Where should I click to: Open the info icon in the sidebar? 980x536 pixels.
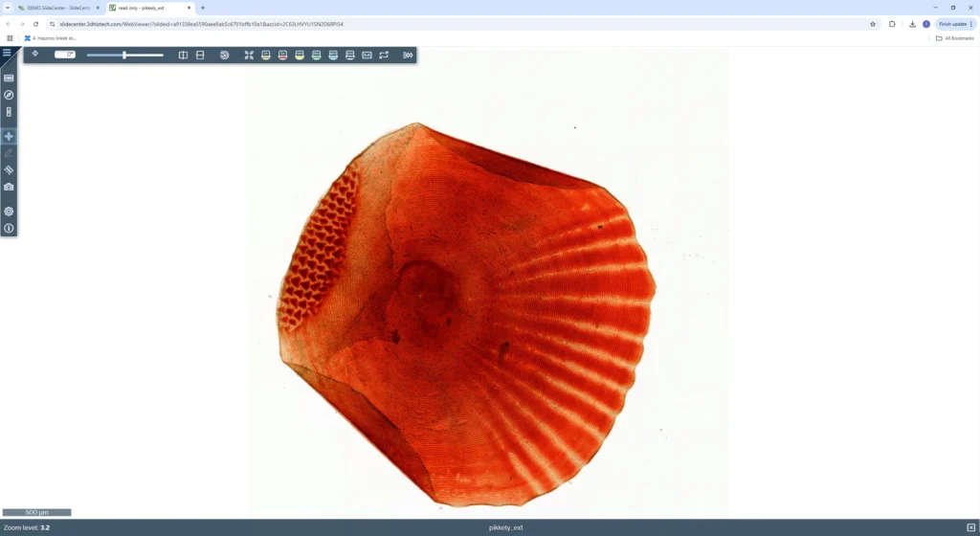[x=9, y=228]
